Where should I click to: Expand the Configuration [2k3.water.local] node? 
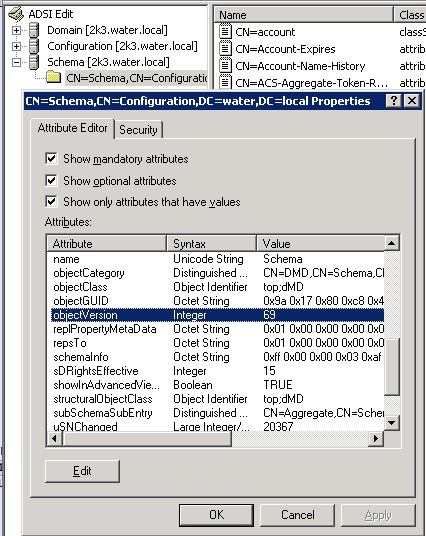(x=16, y=46)
